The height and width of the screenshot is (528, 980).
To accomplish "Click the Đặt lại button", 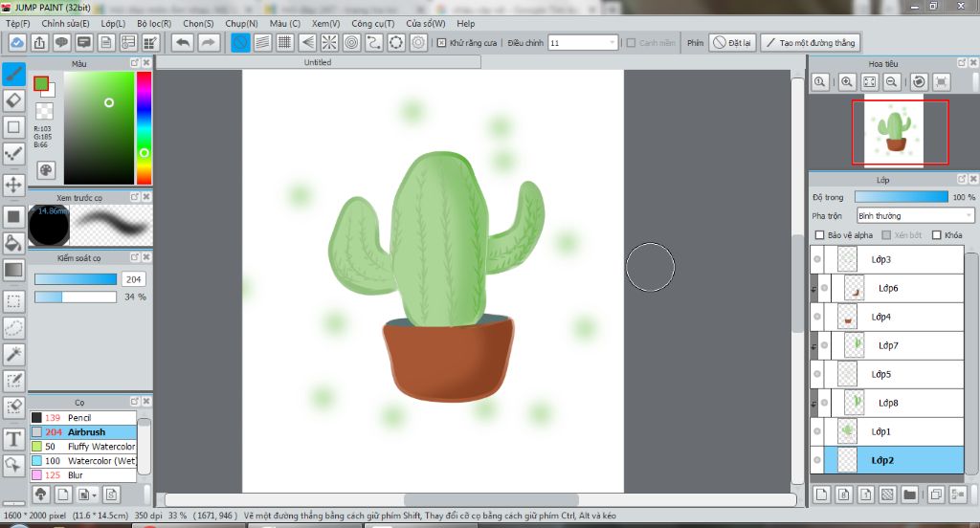I will click(732, 42).
